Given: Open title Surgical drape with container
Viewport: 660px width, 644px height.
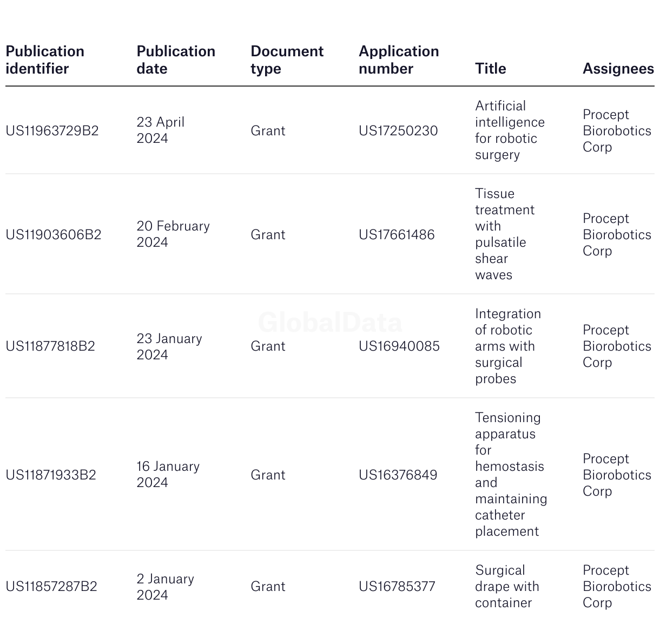Looking at the screenshot, I should click(x=507, y=587).
